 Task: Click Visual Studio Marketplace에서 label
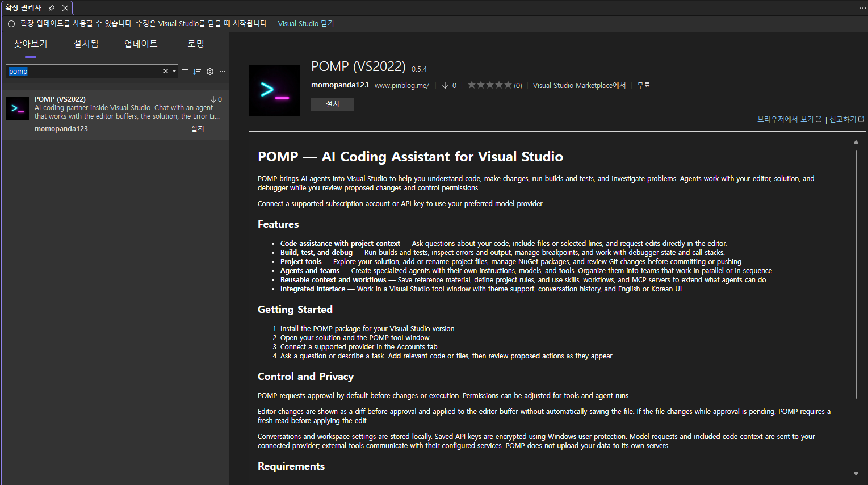[579, 86]
